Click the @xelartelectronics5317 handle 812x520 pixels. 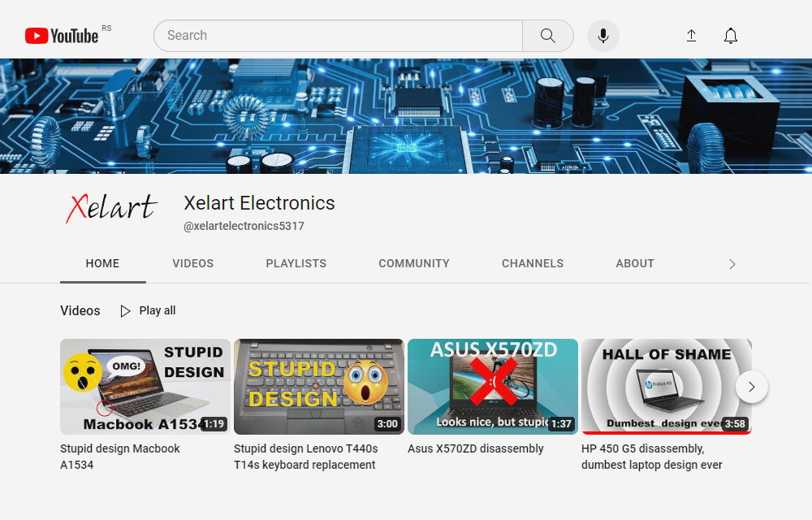(x=244, y=226)
